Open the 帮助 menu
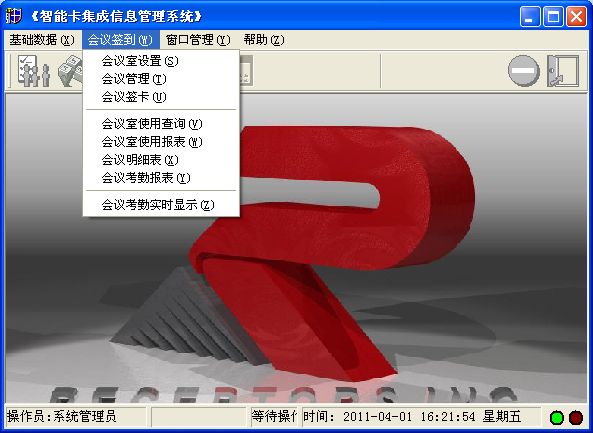The width and height of the screenshot is (593, 433). pos(264,40)
